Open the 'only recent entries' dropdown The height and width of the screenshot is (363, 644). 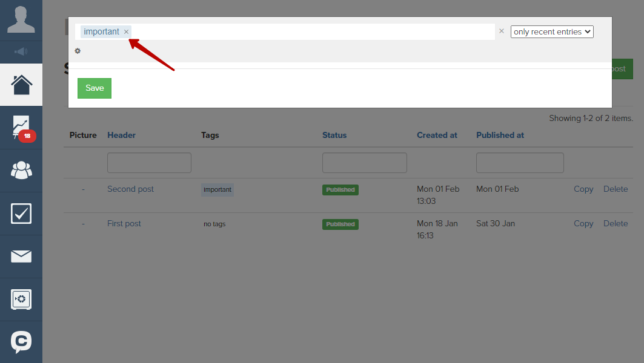coord(551,31)
